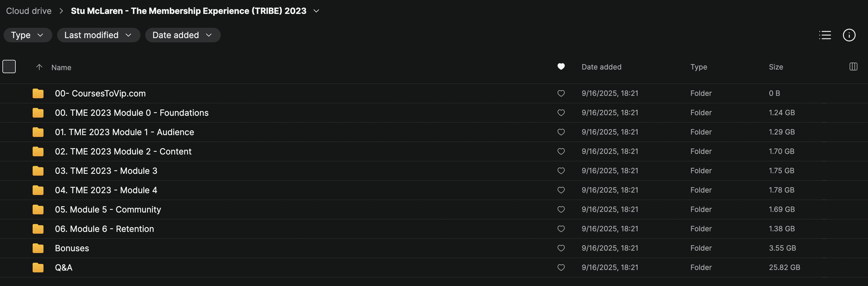Open the Type filter dropdown
Screen dimensions: 868x286
(x=27, y=35)
